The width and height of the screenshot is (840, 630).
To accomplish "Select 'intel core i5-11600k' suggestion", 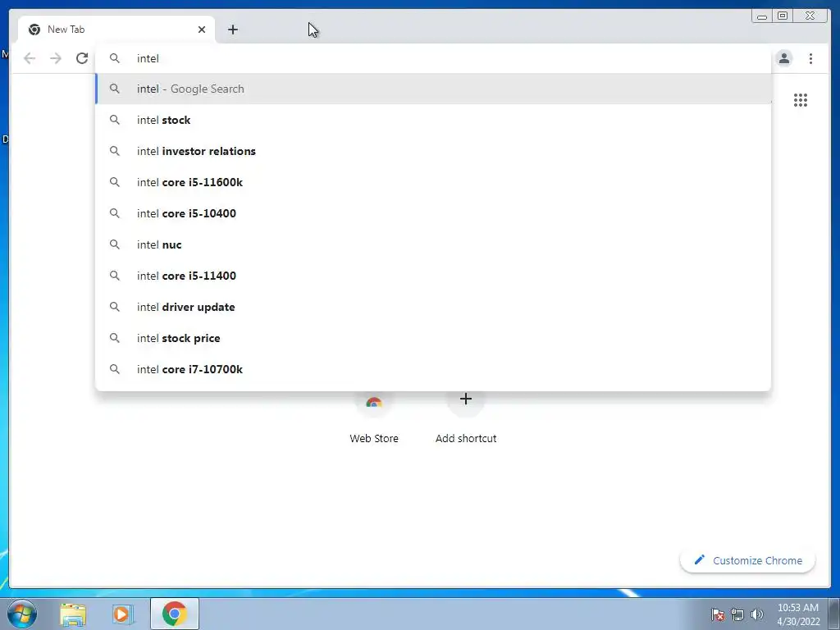I will coord(433,182).
